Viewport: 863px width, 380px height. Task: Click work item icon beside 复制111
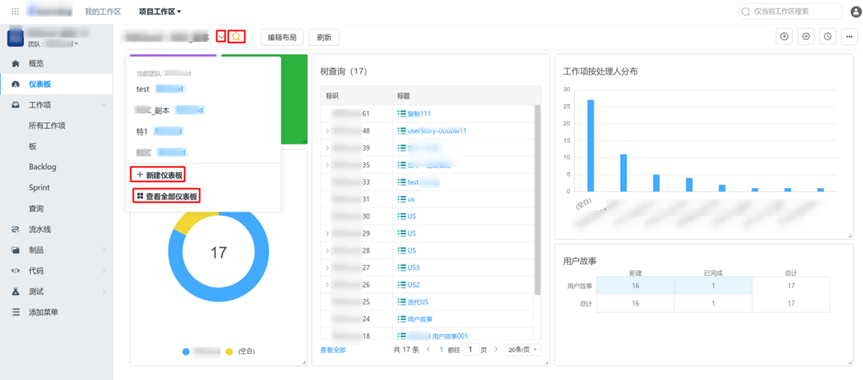click(x=401, y=113)
